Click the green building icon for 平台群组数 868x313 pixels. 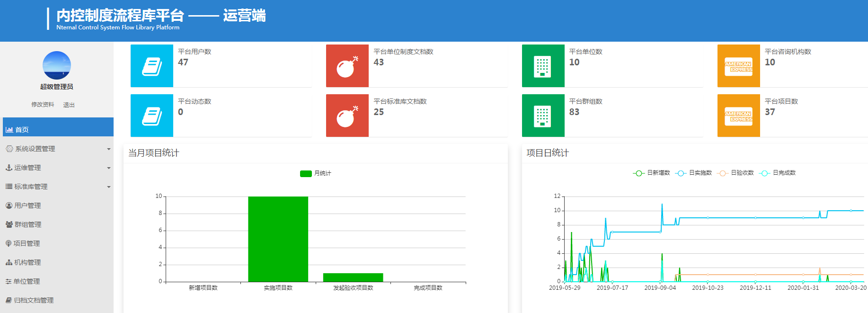543,116
